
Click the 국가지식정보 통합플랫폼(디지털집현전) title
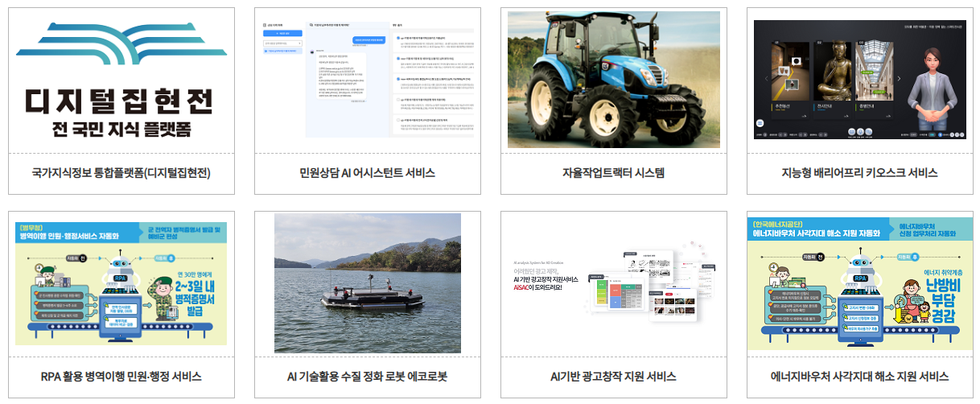[x=121, y=173]
